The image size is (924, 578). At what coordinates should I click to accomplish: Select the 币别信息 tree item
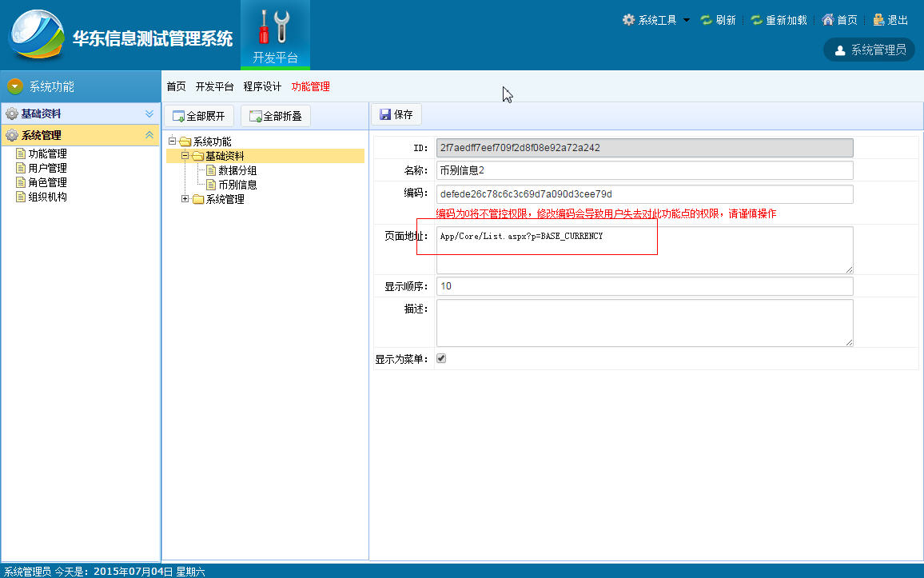click(x=237, y=185)
